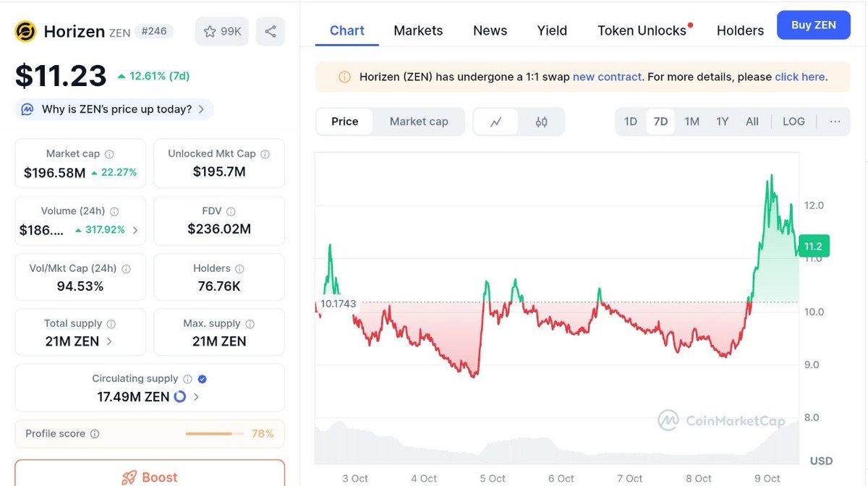
Task: Open the Markets tab
Action: pos(418,30)
